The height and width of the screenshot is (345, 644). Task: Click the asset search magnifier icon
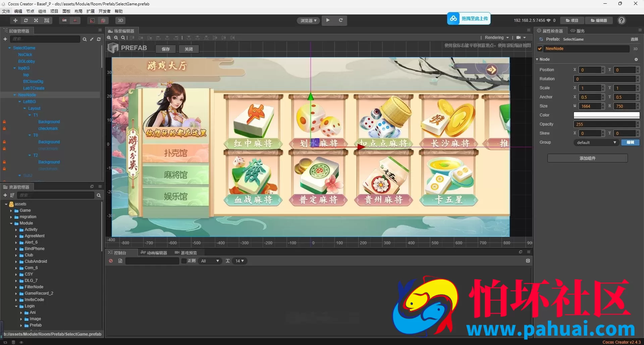coord(99,195)
